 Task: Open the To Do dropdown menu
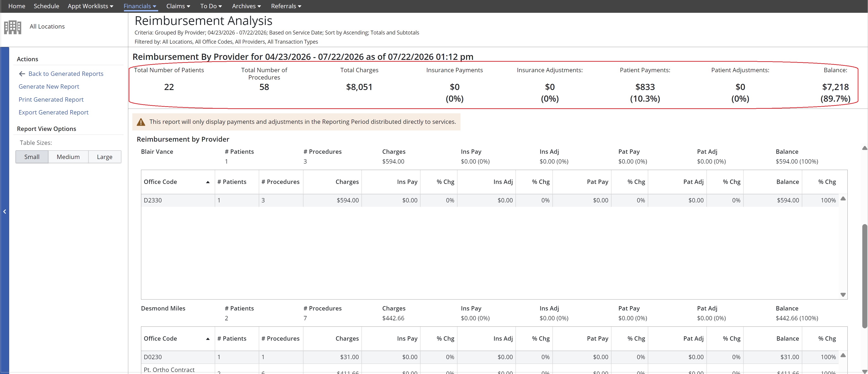pyautogui.click(x=211, y=6)
